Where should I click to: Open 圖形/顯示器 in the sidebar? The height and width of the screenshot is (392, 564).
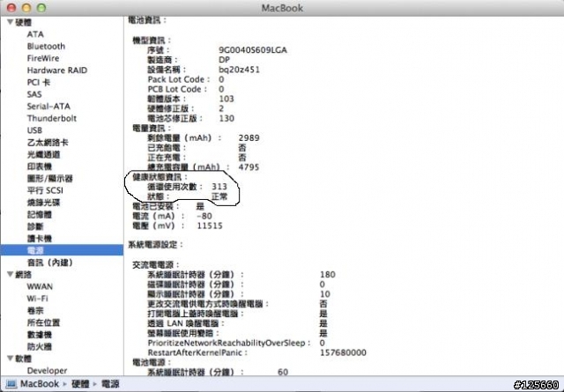[49, 178]
